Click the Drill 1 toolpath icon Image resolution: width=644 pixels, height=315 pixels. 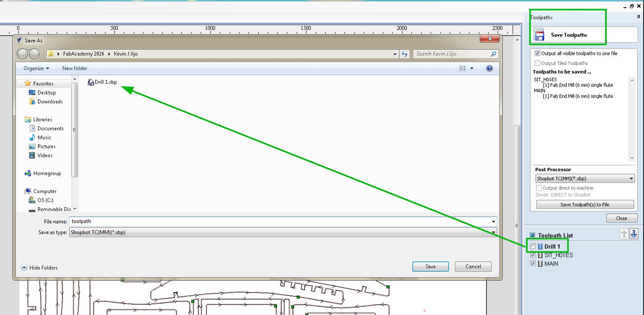pos(540,247)
